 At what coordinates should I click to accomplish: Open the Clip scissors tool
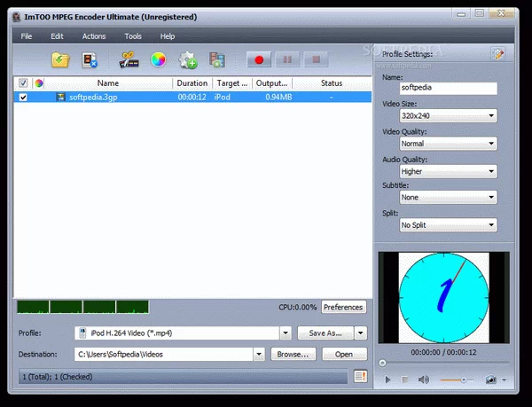[x=129, y=60]
